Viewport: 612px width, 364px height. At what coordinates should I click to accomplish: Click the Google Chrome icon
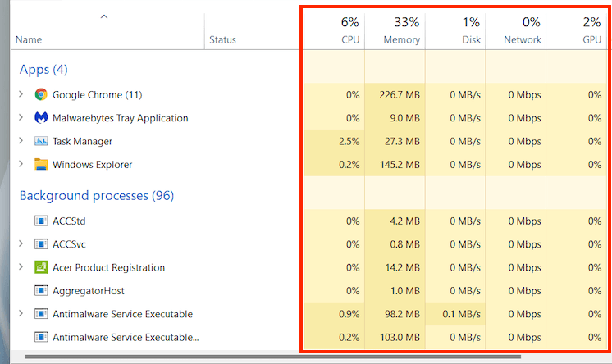click(x=41, y=94)
